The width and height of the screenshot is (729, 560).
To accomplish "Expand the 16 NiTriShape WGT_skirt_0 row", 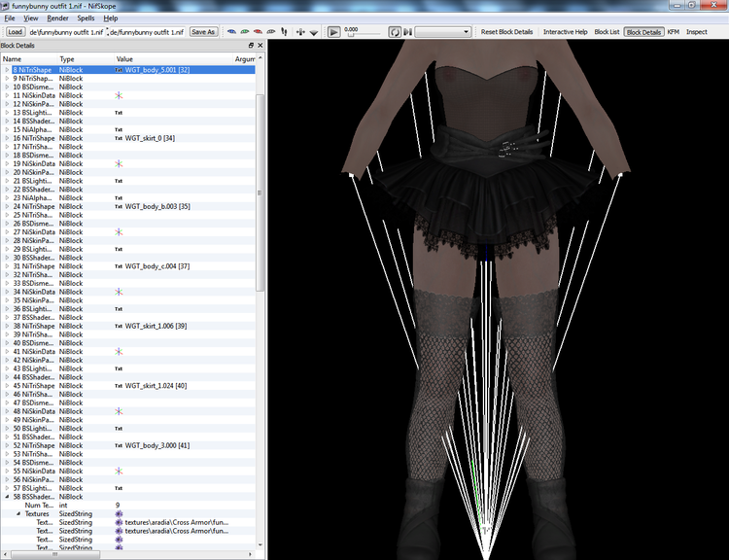I will coord(7,138).
